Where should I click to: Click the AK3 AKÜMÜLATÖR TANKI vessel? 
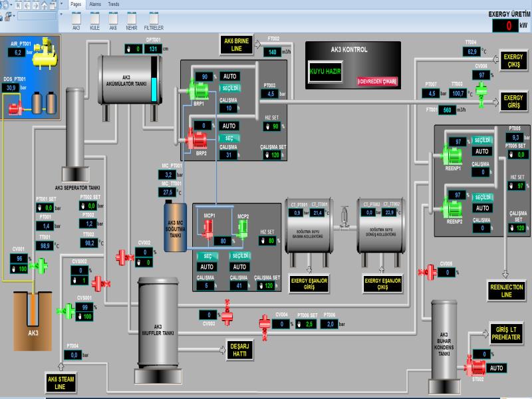(129, 80)
